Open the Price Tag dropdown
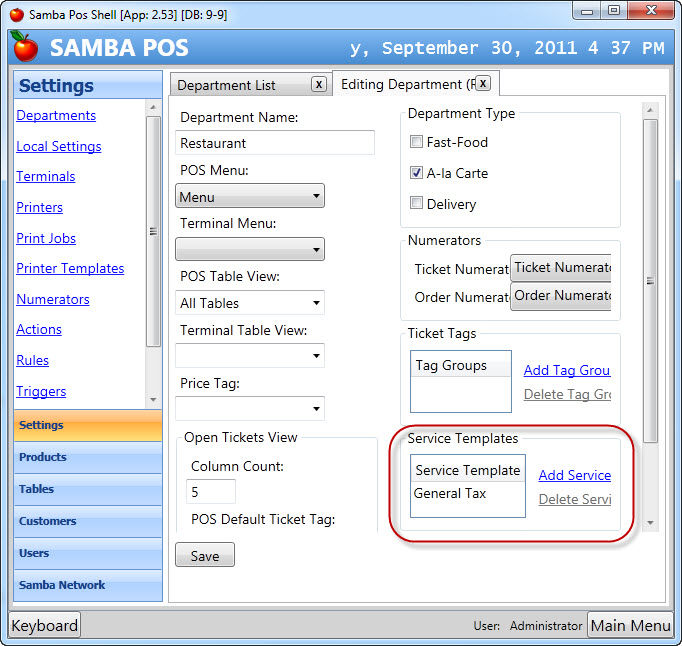Image resolution: width=682 pixels, height=646 pixels. (x=250, y=408)
